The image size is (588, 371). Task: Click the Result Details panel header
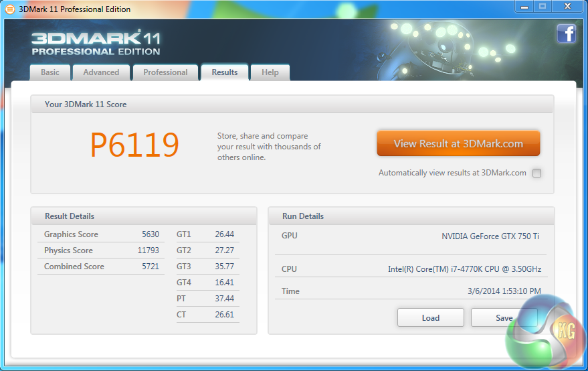coord(144,216)
